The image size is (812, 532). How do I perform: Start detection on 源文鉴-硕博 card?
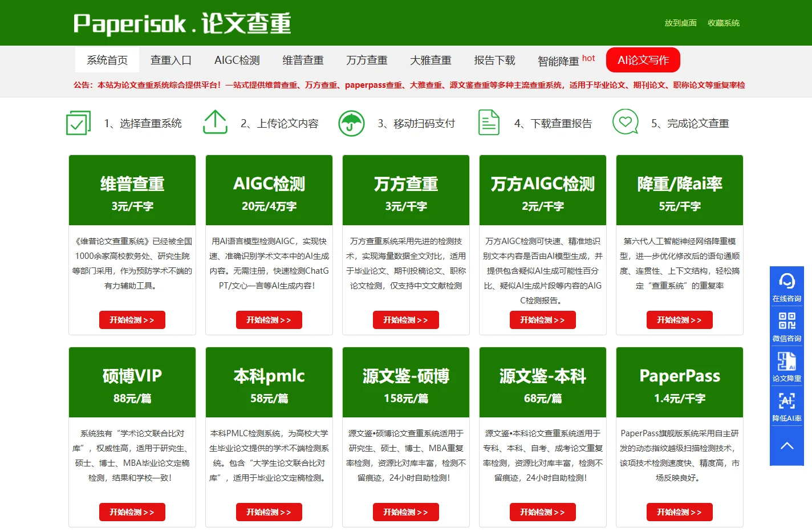click(x=406, y=512)
